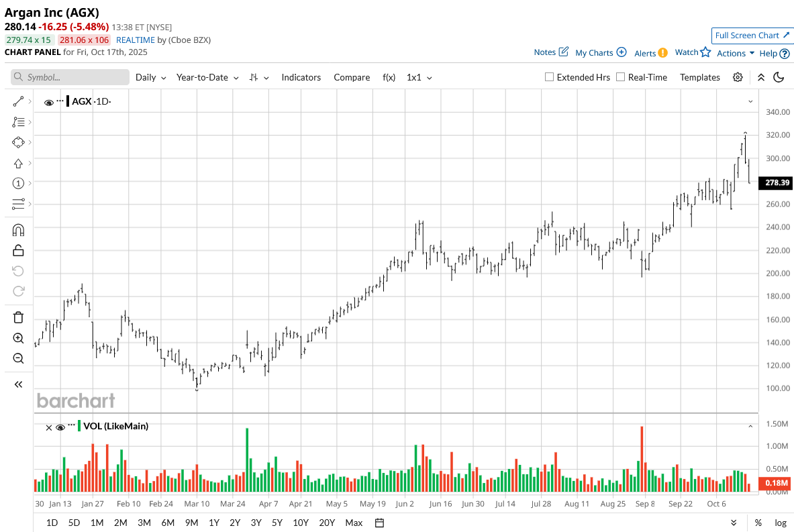Click the lock drawings padlock icon
Image resolution: width=794 pixels, height=532 pixels.
18,250
